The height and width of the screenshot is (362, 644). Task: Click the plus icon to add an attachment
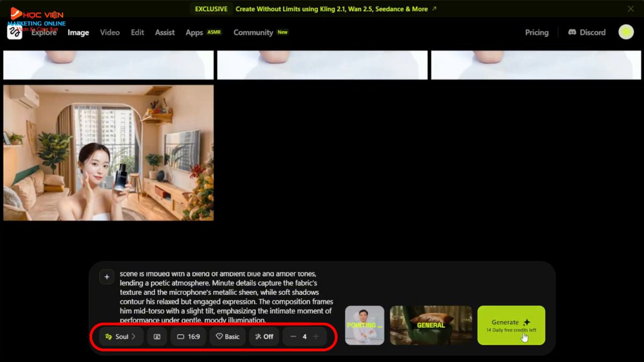107,277
